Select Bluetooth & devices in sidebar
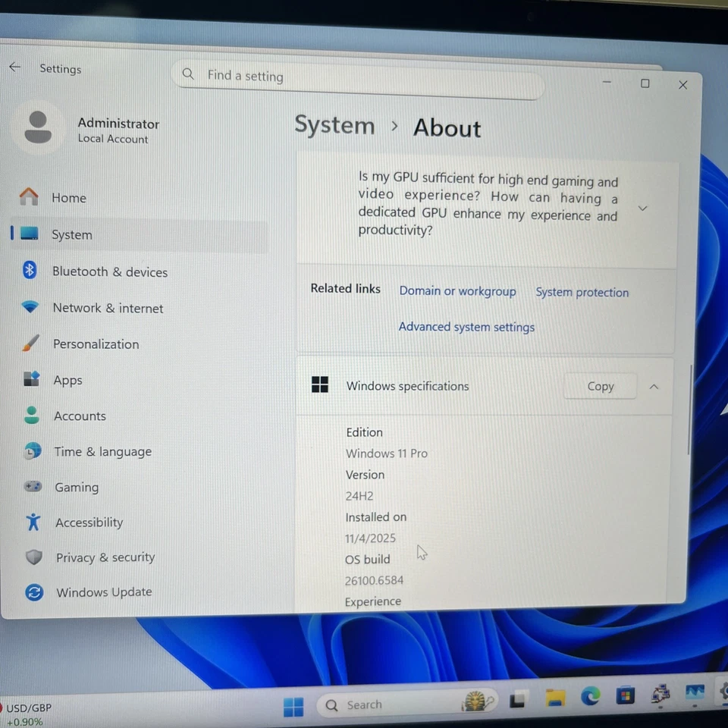The width and height of the screenshot is (728, 728). tap(110, 271)
